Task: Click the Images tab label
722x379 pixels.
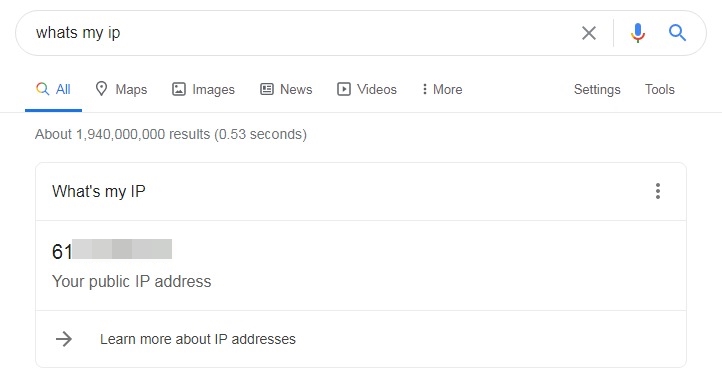Action: point(213,90)
